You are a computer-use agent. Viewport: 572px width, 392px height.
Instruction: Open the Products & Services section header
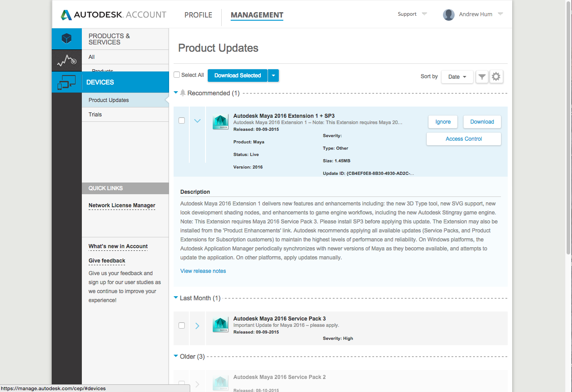click(125, 39)
